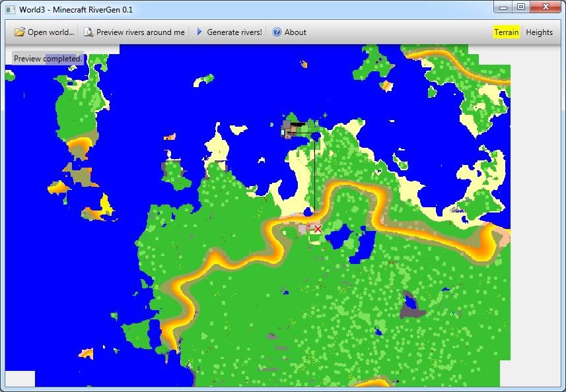This screenshot has width=566, height=392.
Task: Click 'Generate rivers!' label
Action: [234, 32]
